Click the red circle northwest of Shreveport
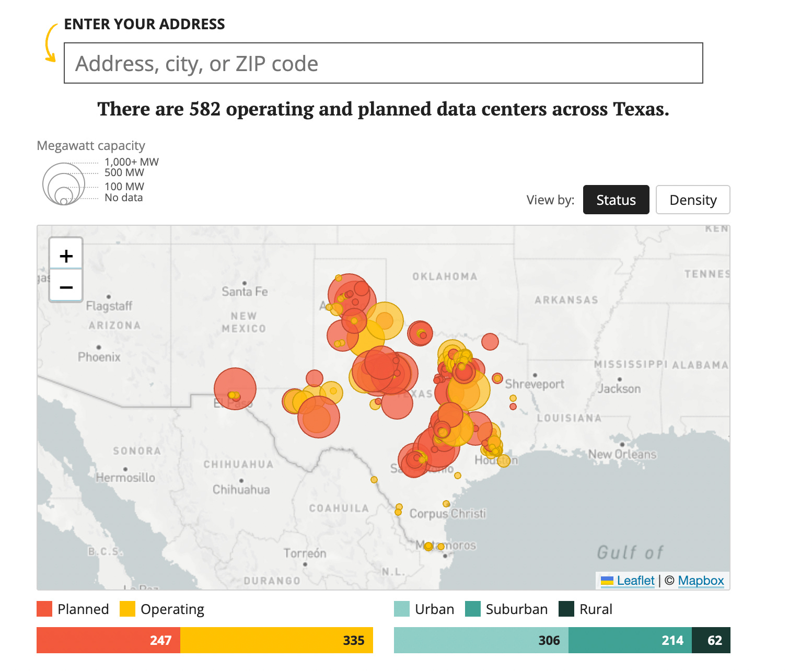Image resolution: width=812 pixels, height=671 pixels. (x=490, y=342)
